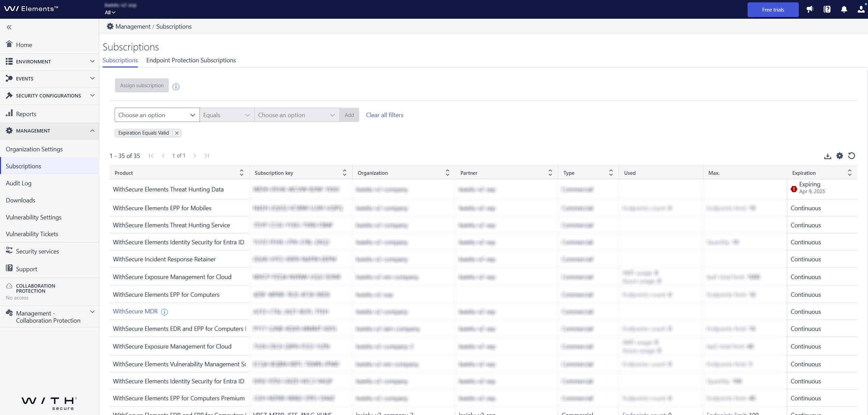Image resolution: width=868 pixels, height=415 pixels.
Task: Open the Equals operator dropdown
Action: tap(227, 115)
